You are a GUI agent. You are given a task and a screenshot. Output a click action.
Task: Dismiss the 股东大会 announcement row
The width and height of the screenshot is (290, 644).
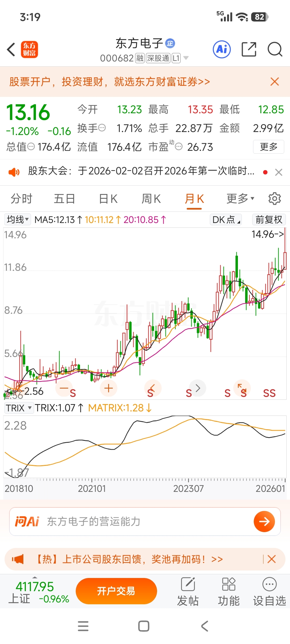tap(279, 172)
